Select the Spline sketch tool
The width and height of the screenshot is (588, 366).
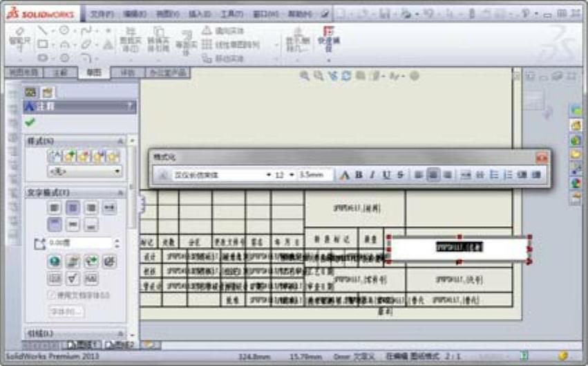tap(86, 30)
